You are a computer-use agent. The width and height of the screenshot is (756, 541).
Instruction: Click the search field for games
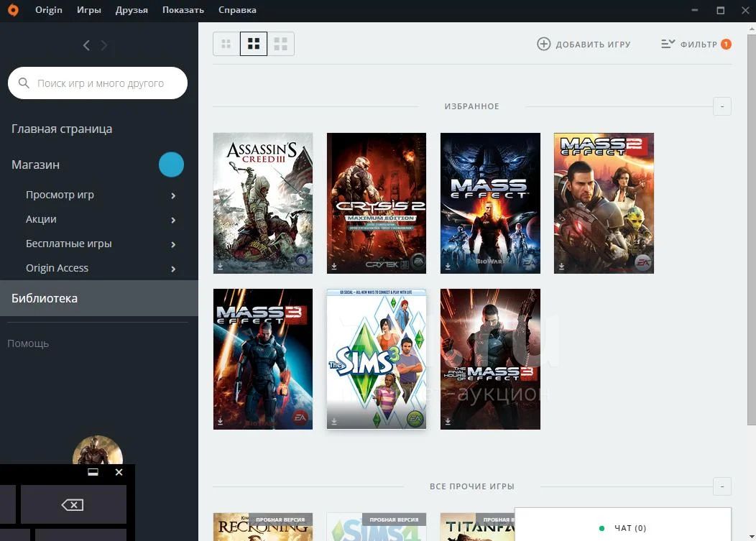[98, 83]
